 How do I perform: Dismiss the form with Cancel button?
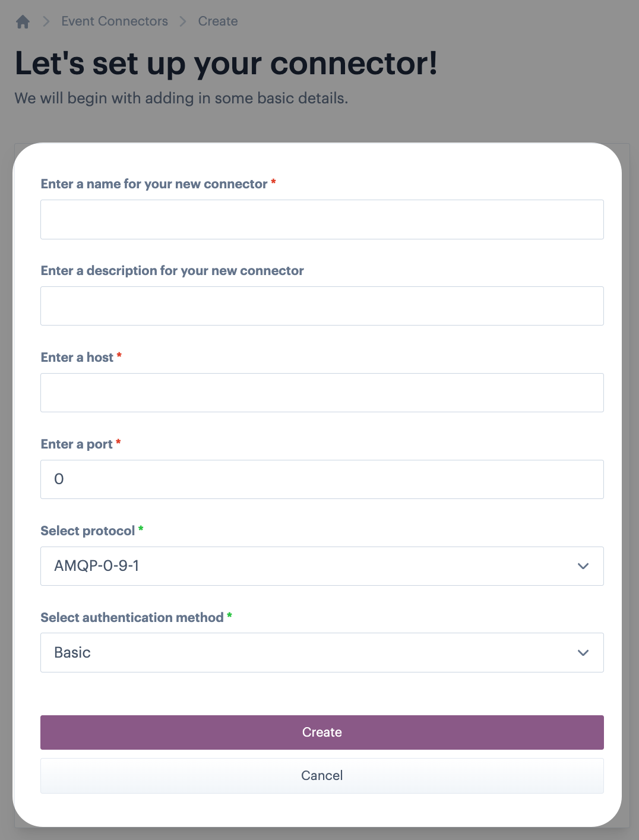click(322, 776)
